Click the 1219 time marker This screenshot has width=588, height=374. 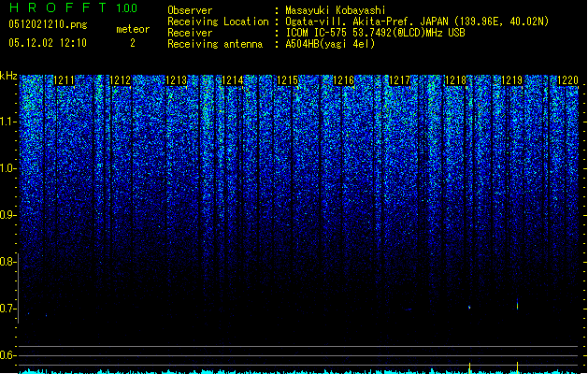512,80
